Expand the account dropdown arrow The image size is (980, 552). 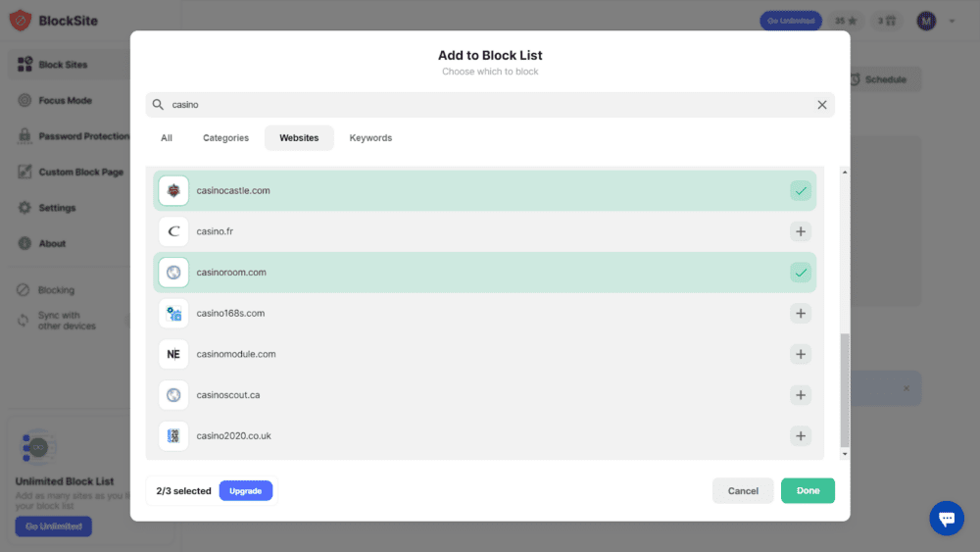952,21
